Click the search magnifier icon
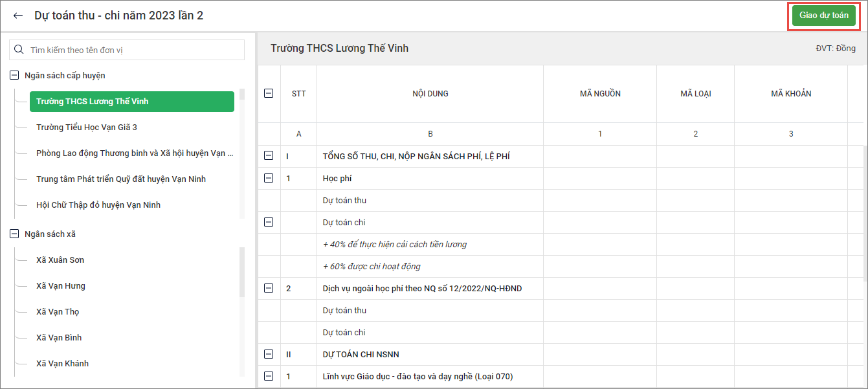Viewport: 868px width, 389px height. (x=19, y=50)
